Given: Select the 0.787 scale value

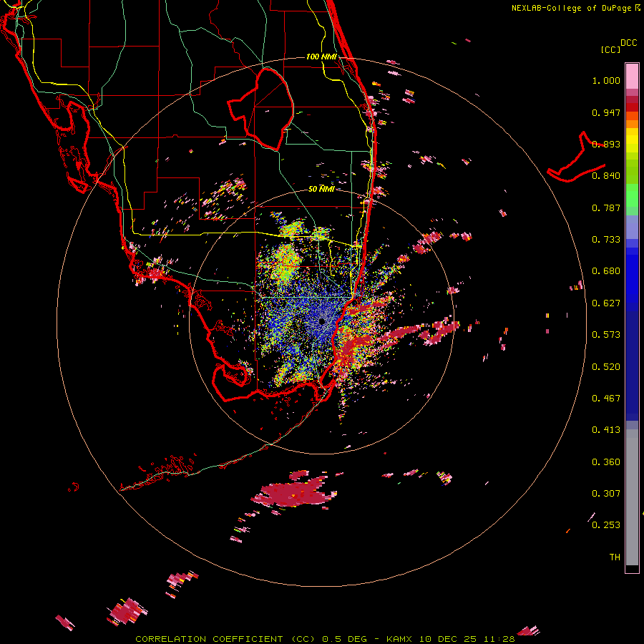Looking at the screenshot, I should (x=606, y=208).
